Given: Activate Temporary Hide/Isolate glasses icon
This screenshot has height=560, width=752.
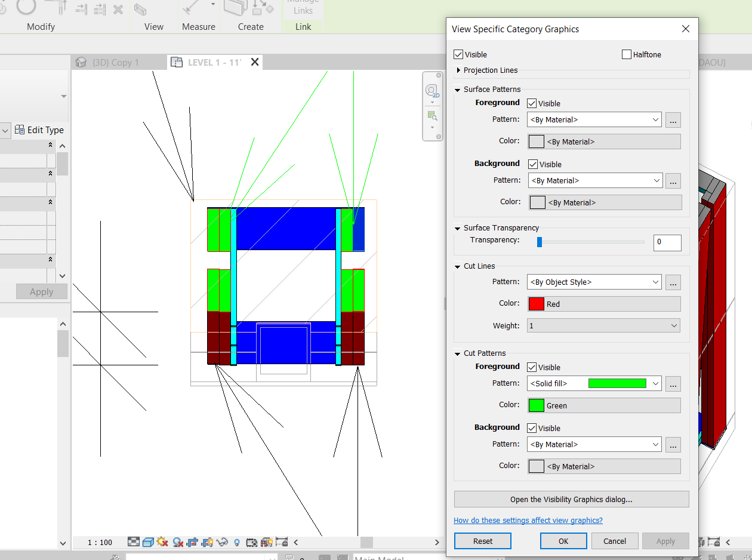Looking at the screenshot, I should (221, 541).
